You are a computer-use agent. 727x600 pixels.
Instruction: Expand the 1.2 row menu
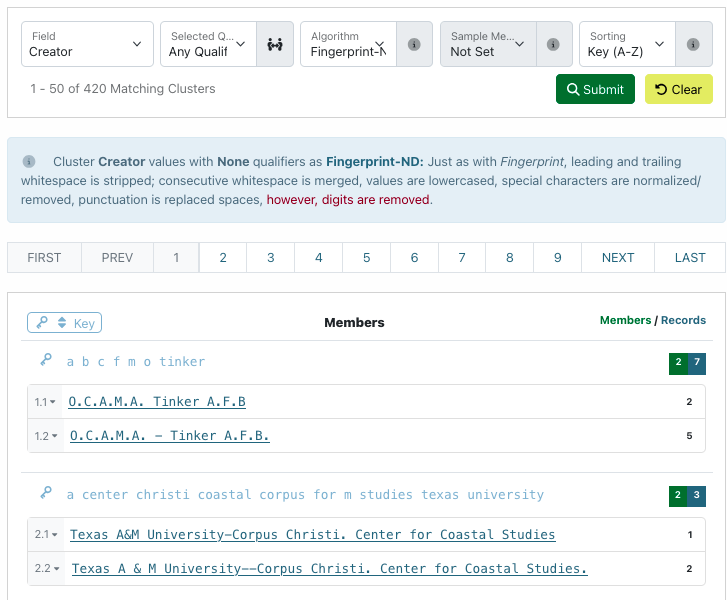[46, 436]
